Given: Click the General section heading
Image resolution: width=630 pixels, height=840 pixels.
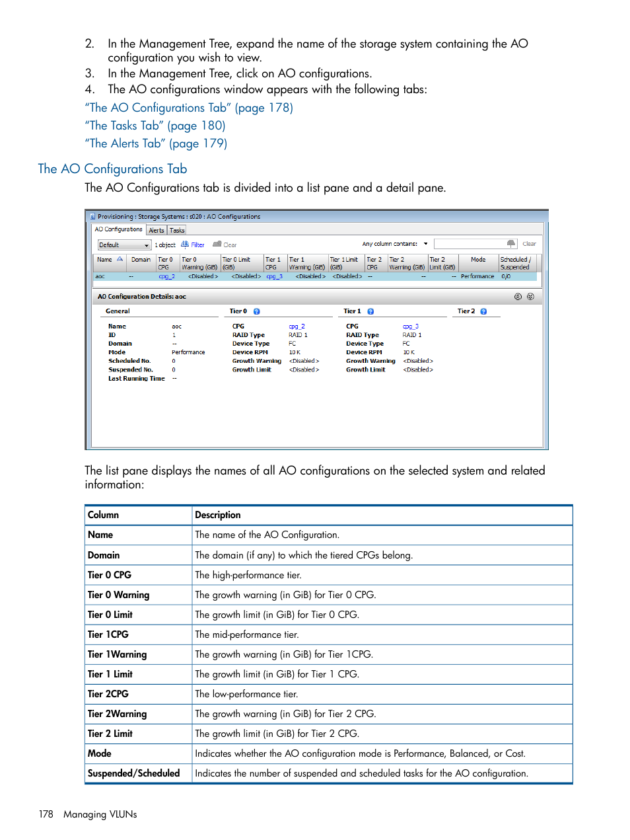Looking at the screenshot, I should pyautogui.click(x=118, y=311).
